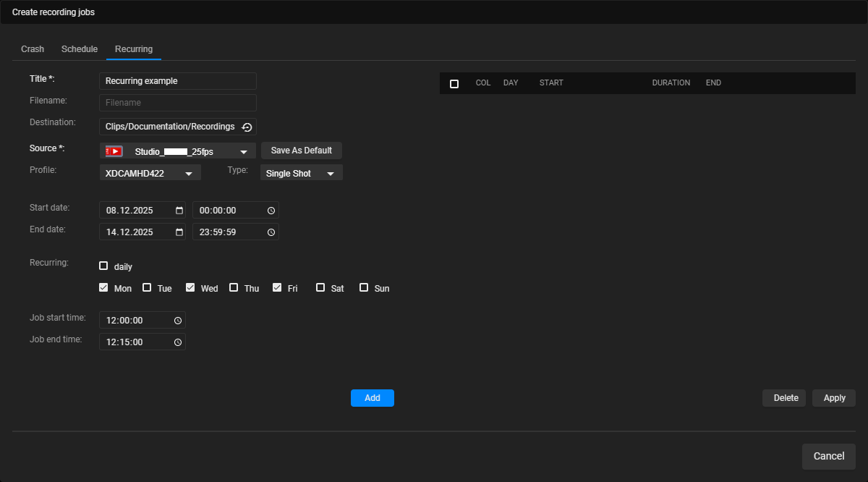The image size is (868, 482).
Task: Open the Job end time clock picker
Action: tap(179, 341)
